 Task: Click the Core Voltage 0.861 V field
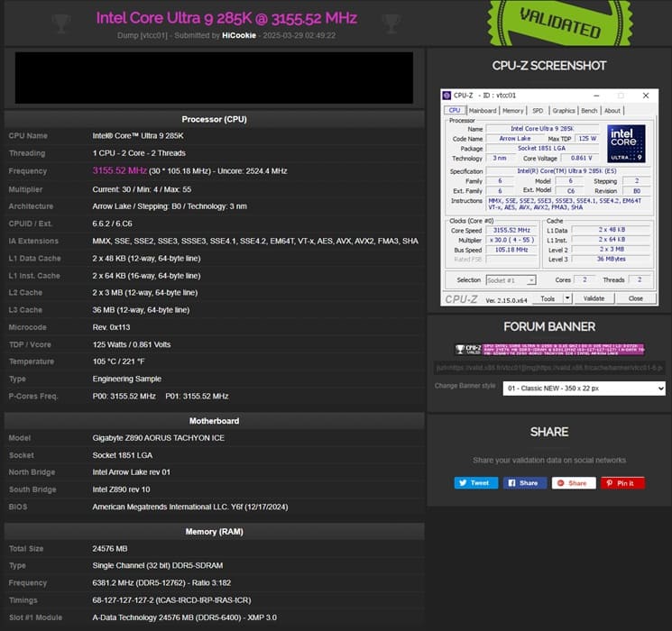tap(581, 158)
